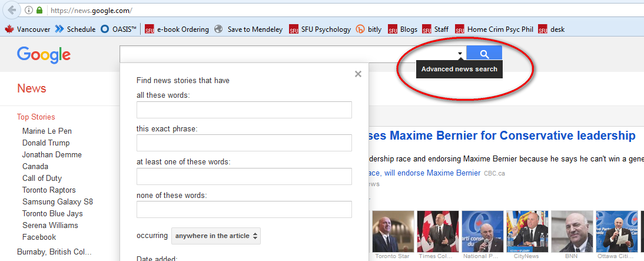The image size is (644, 261).
Task: Select the Burnaby, British Col... section
Action: pos(54,252)
